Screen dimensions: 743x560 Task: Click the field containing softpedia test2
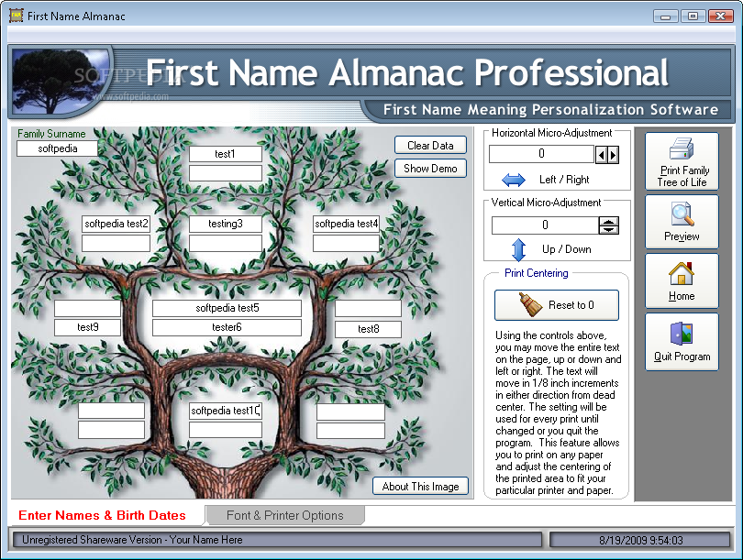click(116, 224)
